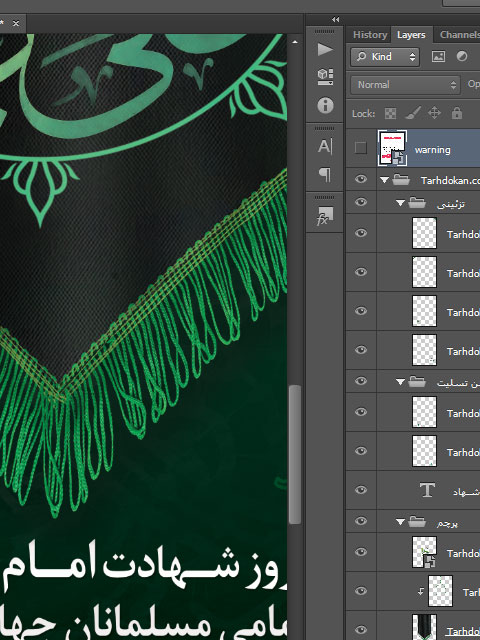Lock image pixels brush icon
Viewport: 480px width, 640px height.
coord(413,113)
